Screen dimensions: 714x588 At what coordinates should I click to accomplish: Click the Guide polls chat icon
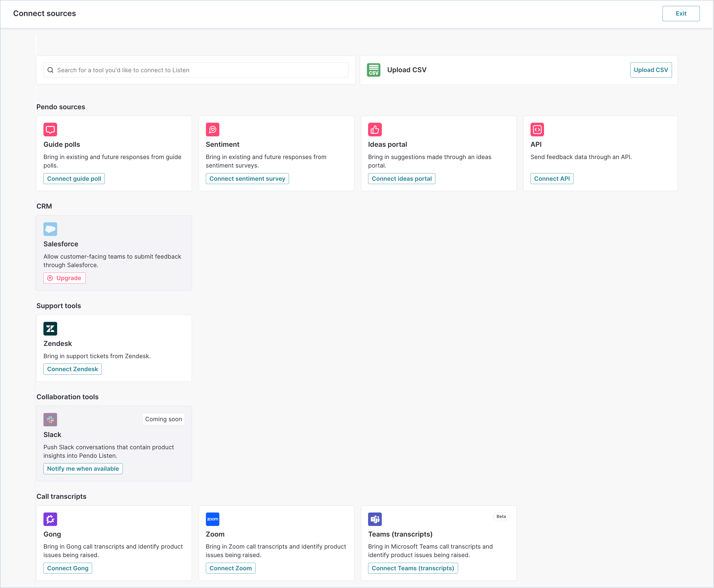click(50, 129)
